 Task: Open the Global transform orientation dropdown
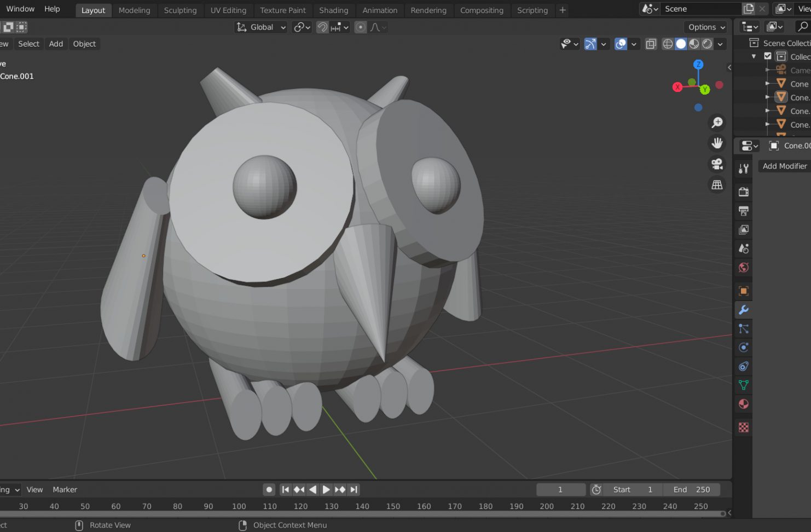coord(261,27)
